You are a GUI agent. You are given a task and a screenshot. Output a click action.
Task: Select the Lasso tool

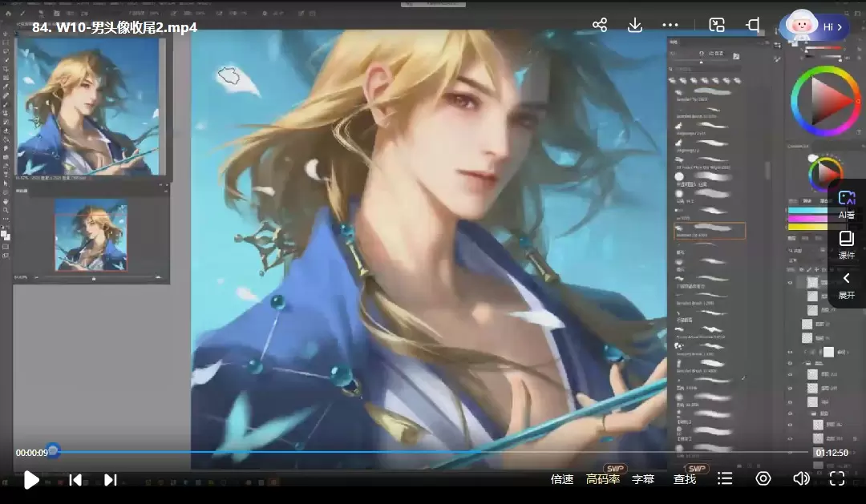pyautogui.click(x=6, y=51)
